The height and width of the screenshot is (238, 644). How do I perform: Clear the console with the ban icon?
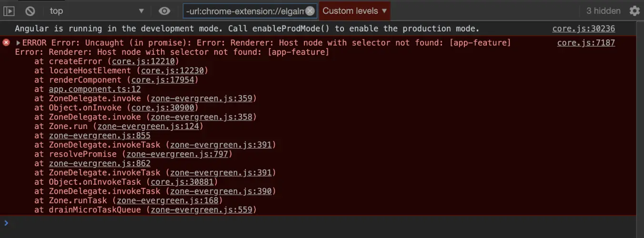pos(30,10)
